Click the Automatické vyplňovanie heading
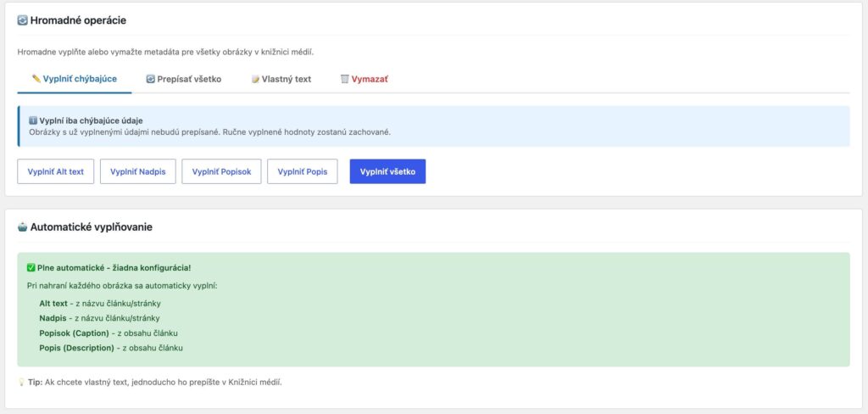This screenshot has height=414, width=868. (x=92, y=227)
